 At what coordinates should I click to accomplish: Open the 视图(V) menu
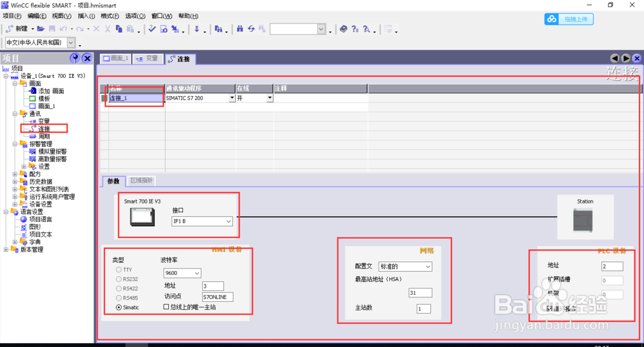62,16
